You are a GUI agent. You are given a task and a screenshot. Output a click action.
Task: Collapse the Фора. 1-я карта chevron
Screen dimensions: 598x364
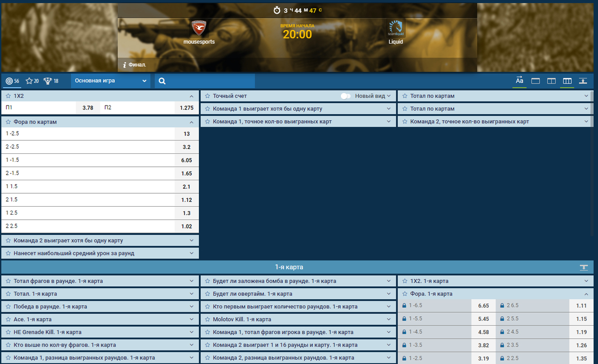click(587, 294)
